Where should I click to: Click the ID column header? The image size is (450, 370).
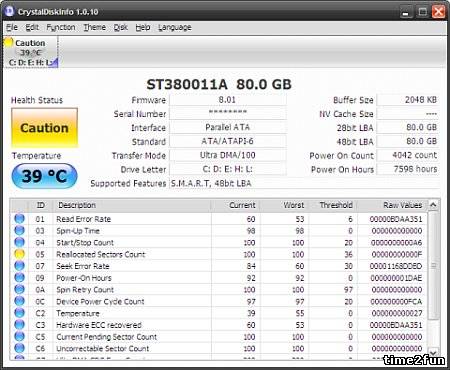click(41, 205)
